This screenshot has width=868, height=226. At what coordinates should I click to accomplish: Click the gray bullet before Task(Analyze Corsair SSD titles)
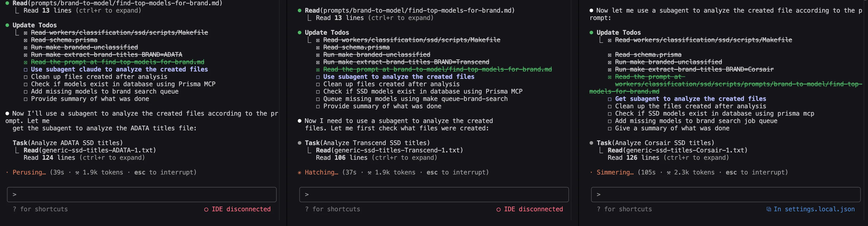(591, 143)
